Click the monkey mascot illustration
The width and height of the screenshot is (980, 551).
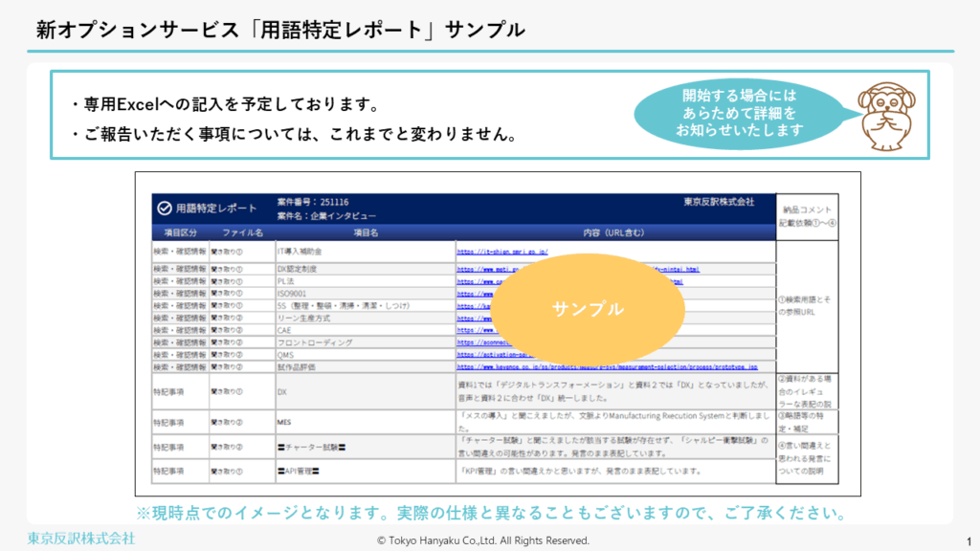[x=887, y=114]
